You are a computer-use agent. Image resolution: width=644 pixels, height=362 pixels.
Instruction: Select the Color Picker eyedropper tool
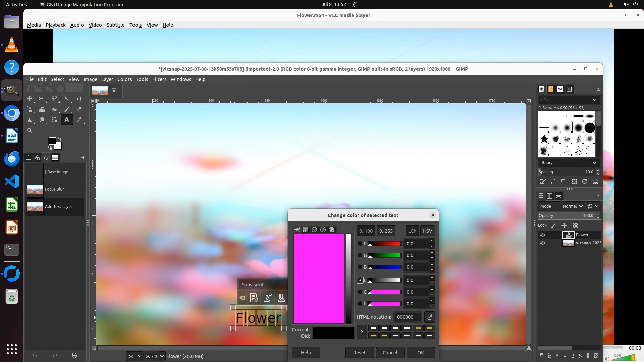coord(79,120)
